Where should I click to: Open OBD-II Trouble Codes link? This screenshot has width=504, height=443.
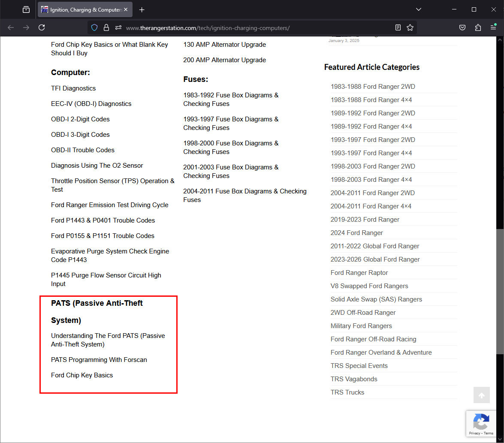[83, 150]
